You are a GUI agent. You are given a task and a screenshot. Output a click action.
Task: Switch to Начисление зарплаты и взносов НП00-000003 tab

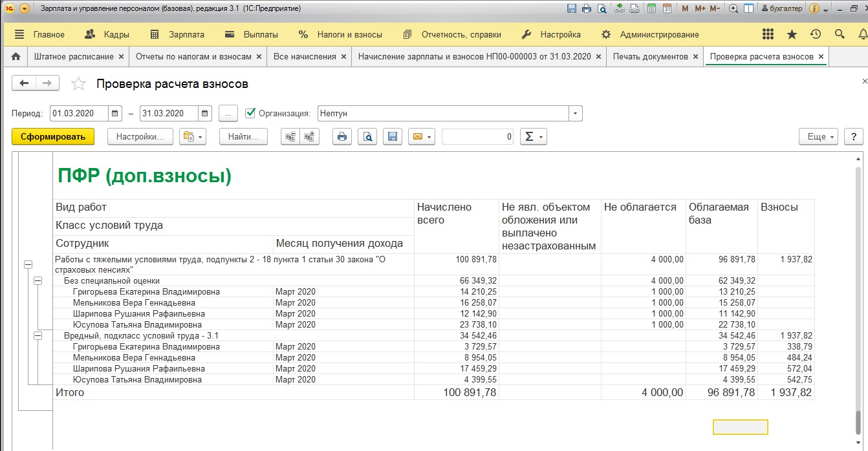tap(475, 56)
